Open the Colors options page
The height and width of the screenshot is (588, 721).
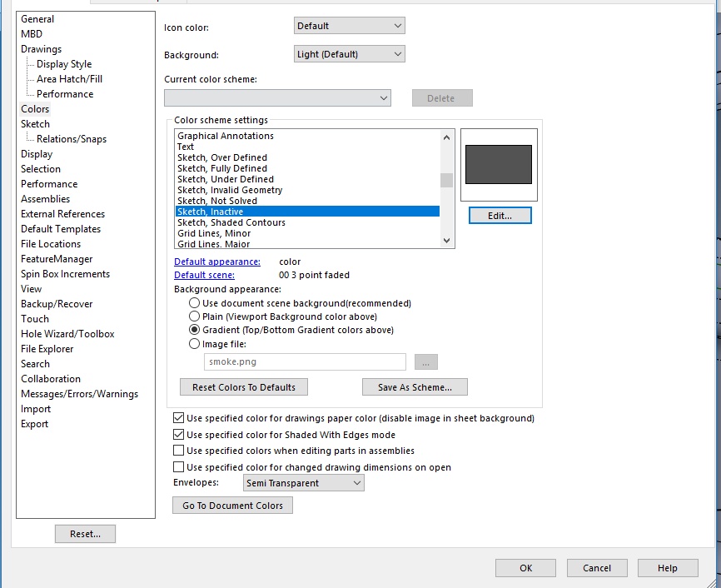[35, 109]
